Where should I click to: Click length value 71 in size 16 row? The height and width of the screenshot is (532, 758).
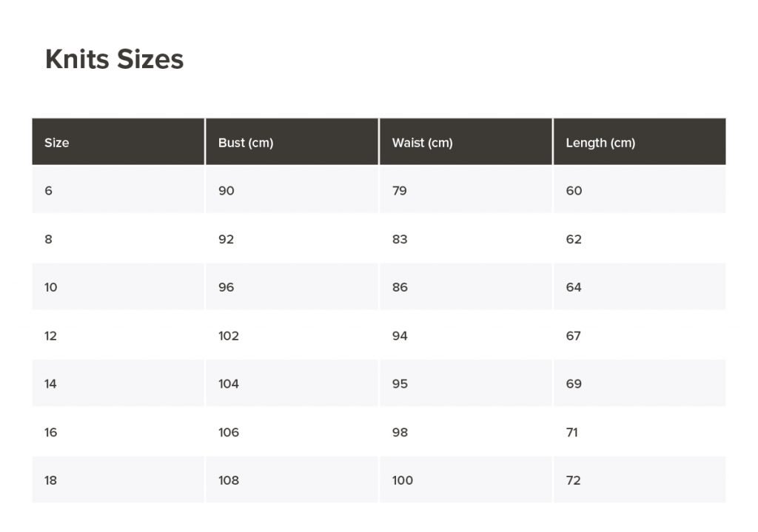click(x=572, y=432)
